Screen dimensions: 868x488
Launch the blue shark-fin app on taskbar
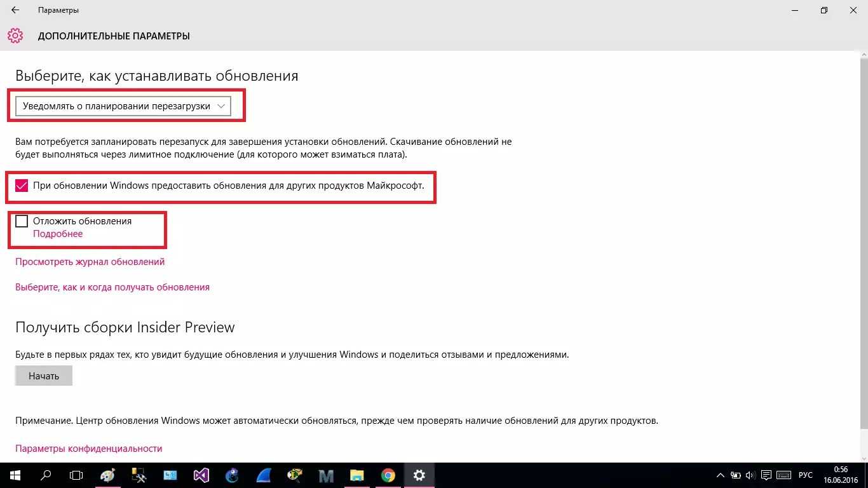click(264, 475)
